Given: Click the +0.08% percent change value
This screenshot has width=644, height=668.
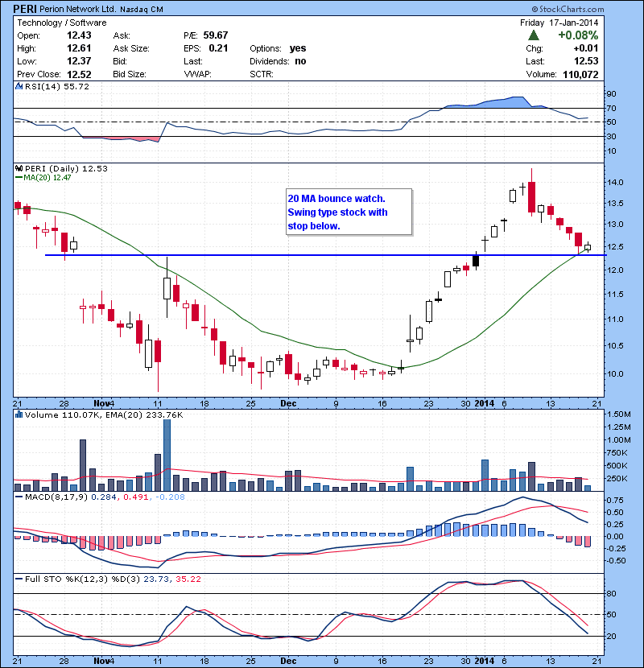Looking at the screenshot, I should [578, 35].
